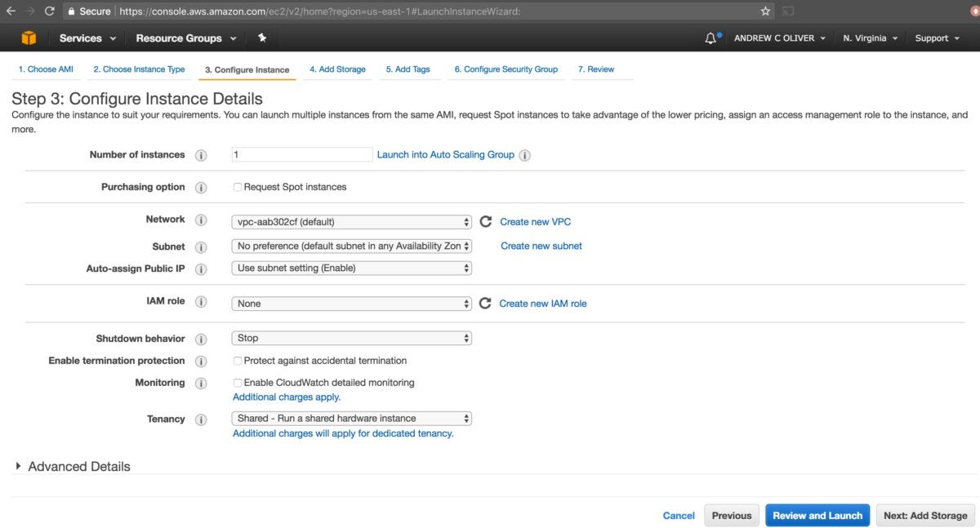The width and height of the screenshot is (980, 528).
Task: Open the Resource Groups menu
Action: pyautogui.click(x=186, y=38)
